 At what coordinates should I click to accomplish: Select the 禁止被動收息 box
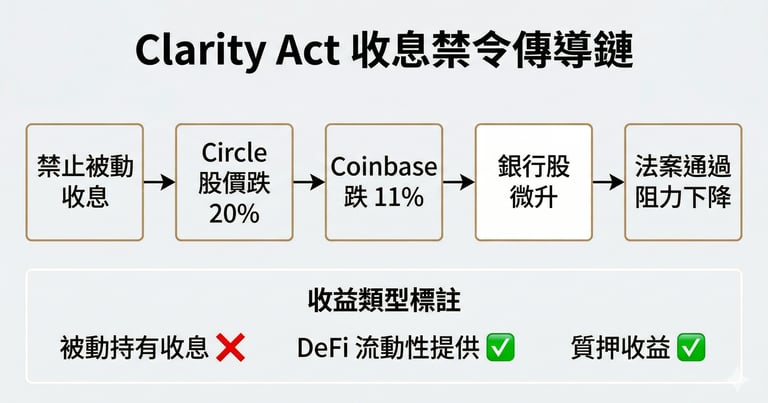click(x=84, y=182)
